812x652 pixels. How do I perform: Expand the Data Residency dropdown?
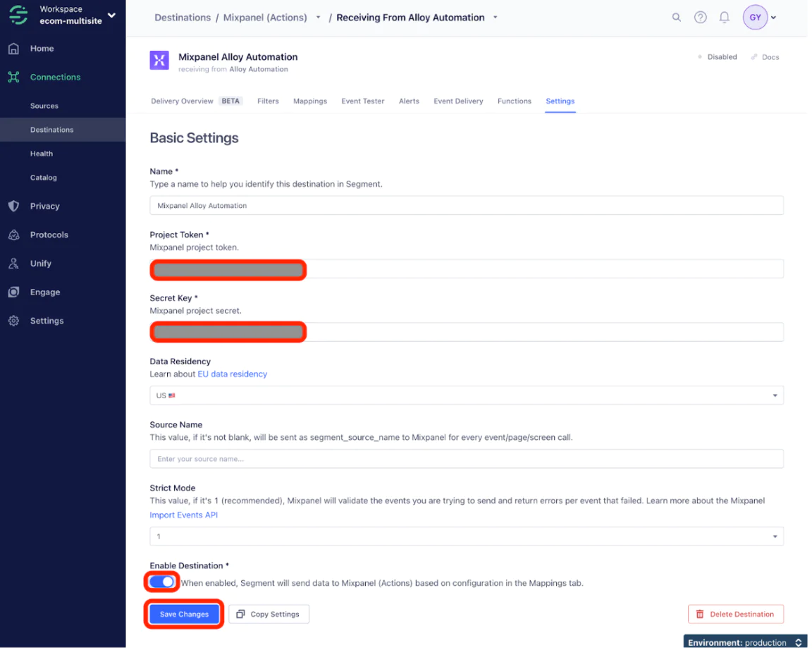466,395
